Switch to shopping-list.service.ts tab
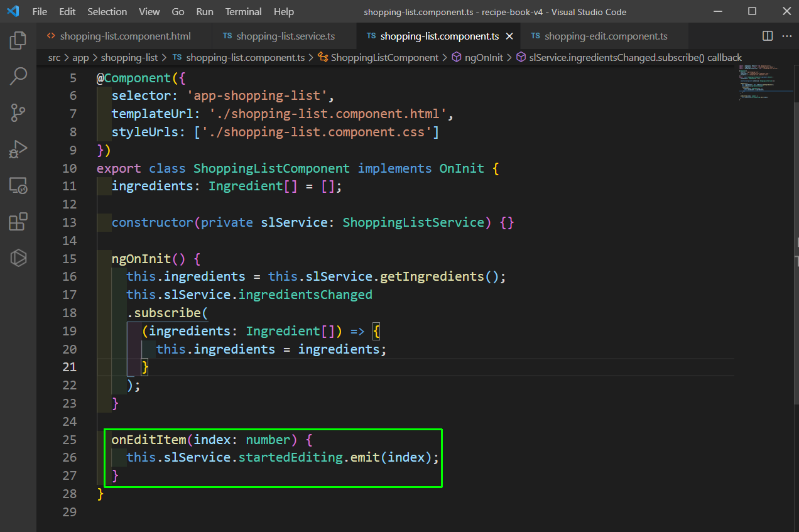 (x=285, y=36)
